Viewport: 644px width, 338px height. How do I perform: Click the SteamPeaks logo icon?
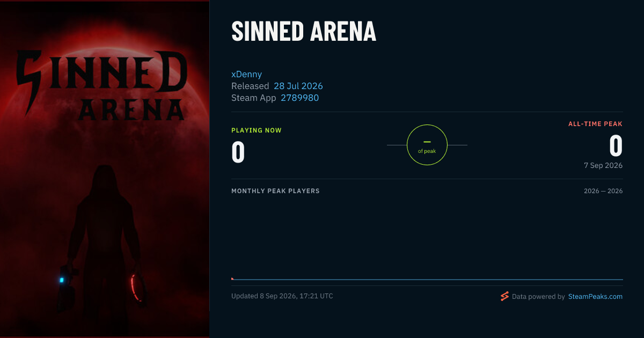tap(504, 296)
